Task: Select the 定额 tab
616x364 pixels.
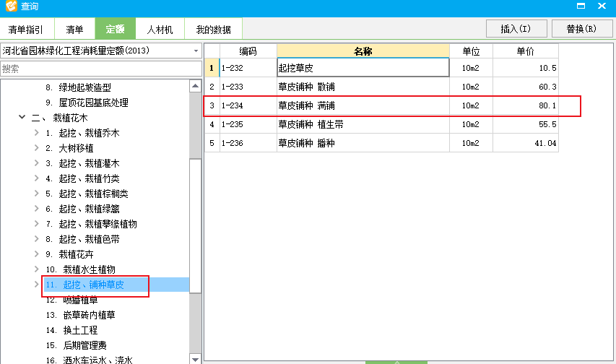Action: point(115,29)
